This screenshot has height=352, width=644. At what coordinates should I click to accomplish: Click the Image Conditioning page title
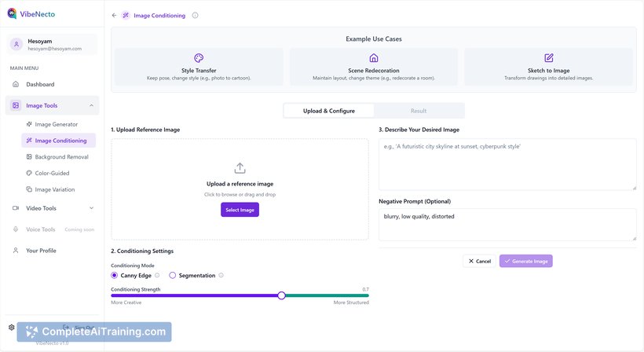tap(159, 16)
